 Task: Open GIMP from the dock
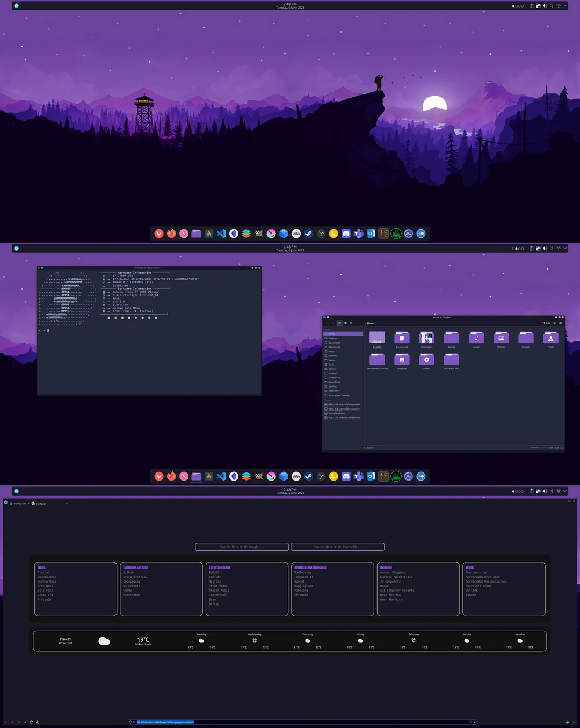pyautogui.click(x=258, y=234)
